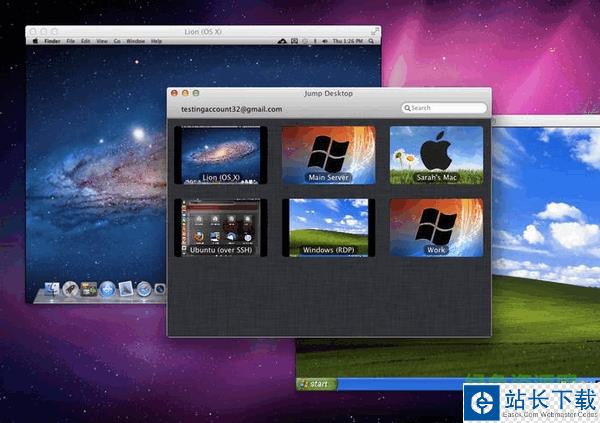Connect to the Main Server computer

328,154
